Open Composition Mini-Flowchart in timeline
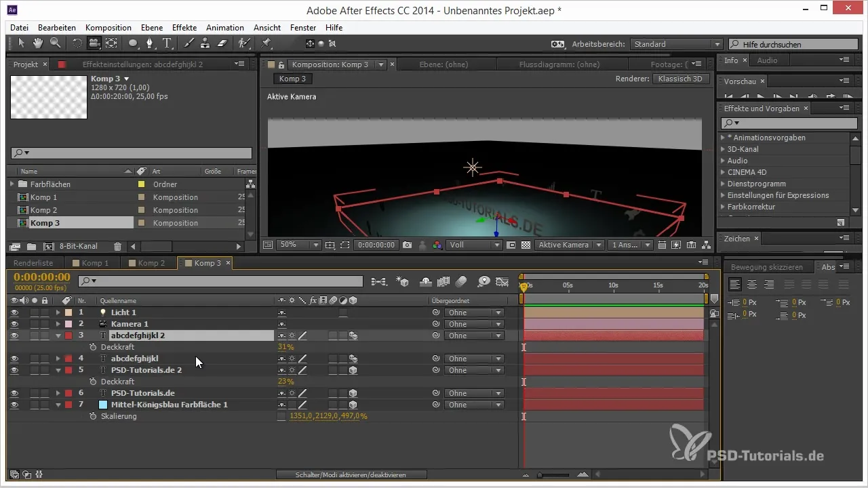868x488 pixels. (379, 281)
